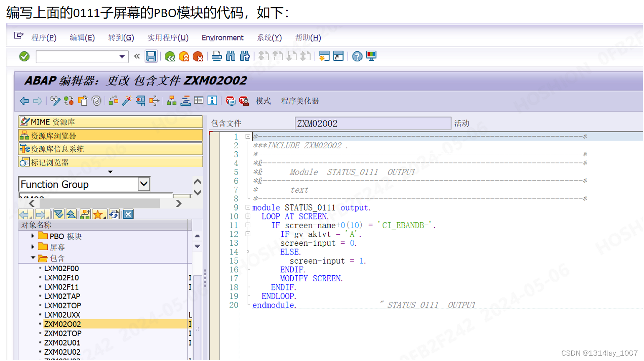The width and height of the screenshot is (644, 361).
Task: Click the Print icon
Action: 216,56
